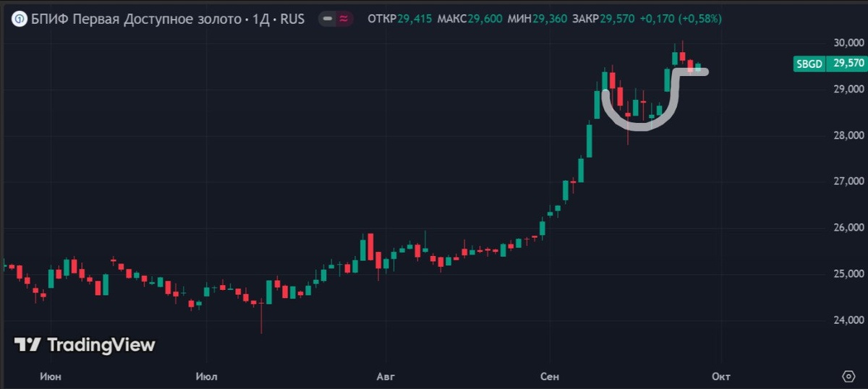Click the 24,000 price axis label
This screenshot has height=389, width=868.
click(848, 320)
